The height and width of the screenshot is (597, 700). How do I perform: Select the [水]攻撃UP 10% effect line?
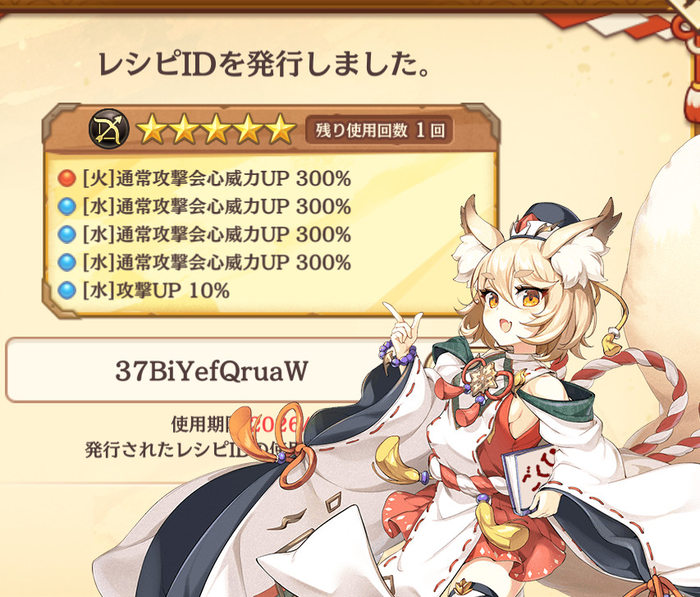pyautogui.click(x=144, y=291)
